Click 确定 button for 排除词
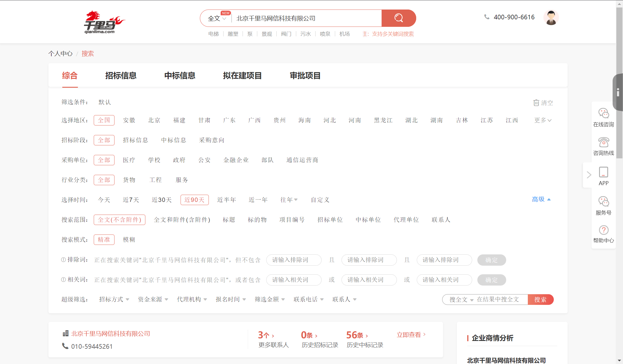This screenshot has height=364, width=623. [491, 260]
